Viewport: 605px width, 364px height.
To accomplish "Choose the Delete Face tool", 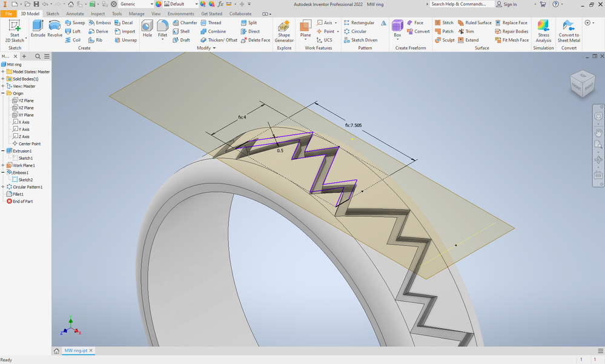I will (x=255, y=40).
